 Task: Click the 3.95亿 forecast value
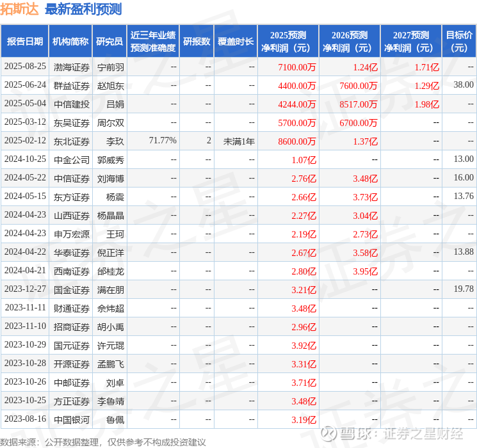pos(365,271)
